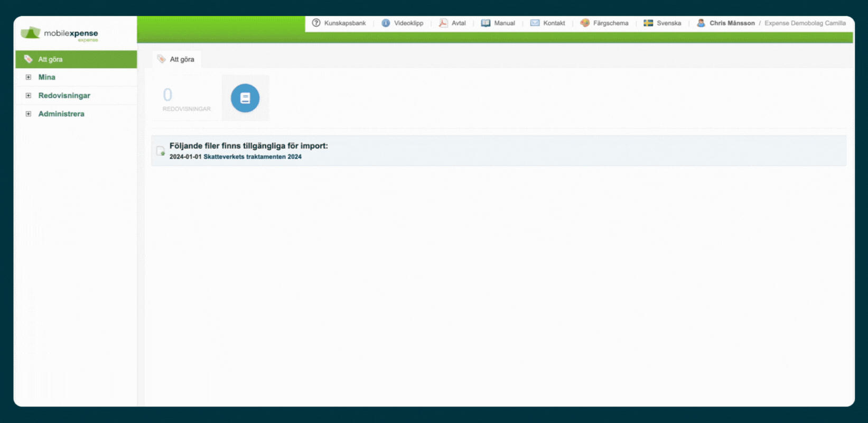Viewport: 868px width, 423px height.
Task: Switch to the Att göra tab
Action: coord(176,59)
